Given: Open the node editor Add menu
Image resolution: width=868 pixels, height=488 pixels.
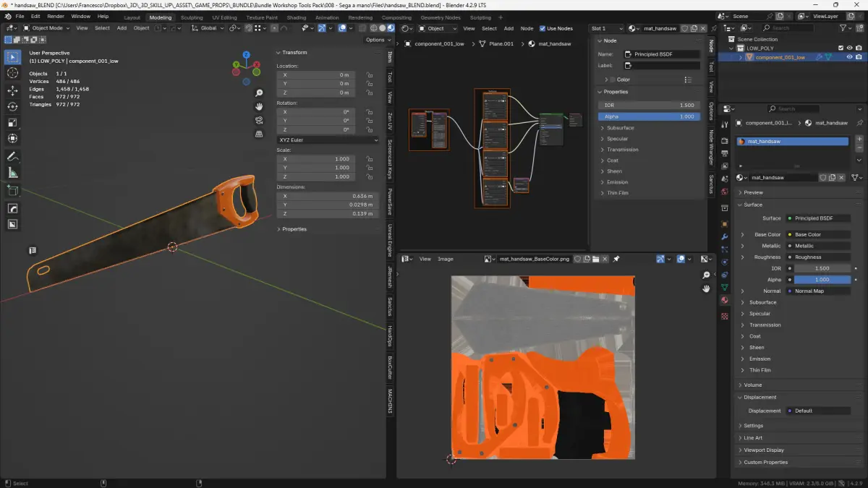Looking at the screenshot, I should (x=509, y=28).
